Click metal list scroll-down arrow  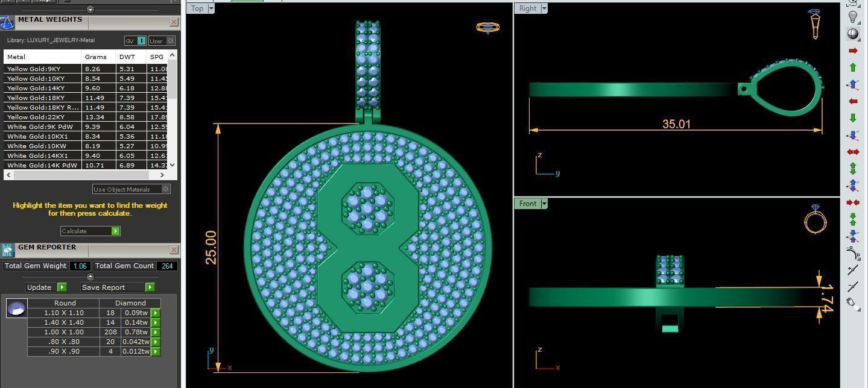pos(173,164)
